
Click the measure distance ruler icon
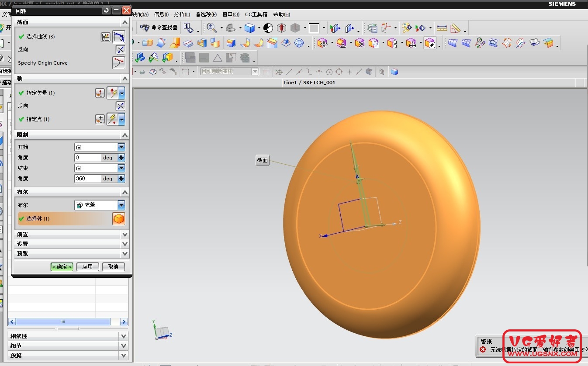coord(442,28)
